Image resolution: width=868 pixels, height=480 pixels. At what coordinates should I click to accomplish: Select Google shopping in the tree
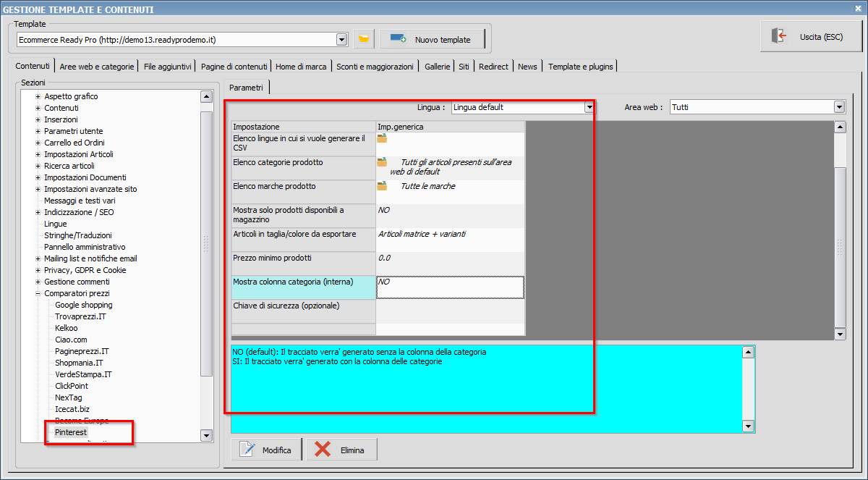pyautogui.click(x=83, y=305)
